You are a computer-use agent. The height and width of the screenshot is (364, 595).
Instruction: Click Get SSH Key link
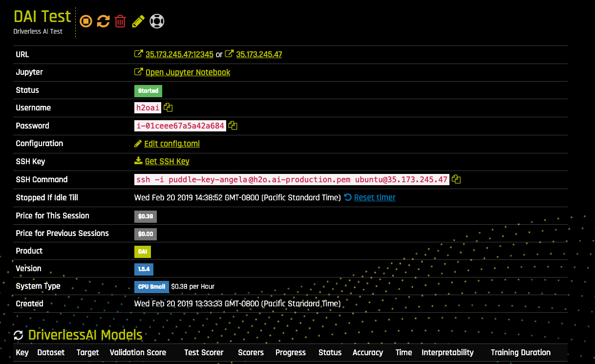point(167,161)
